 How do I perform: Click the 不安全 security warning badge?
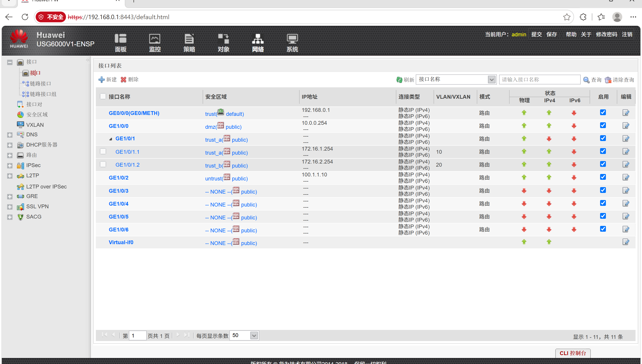[x=51, y=17]
